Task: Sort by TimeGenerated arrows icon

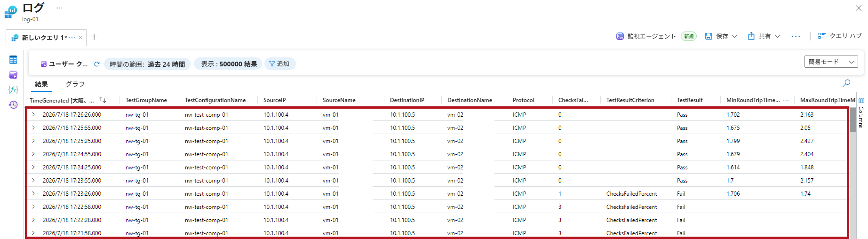Action: tap(103, 100)
